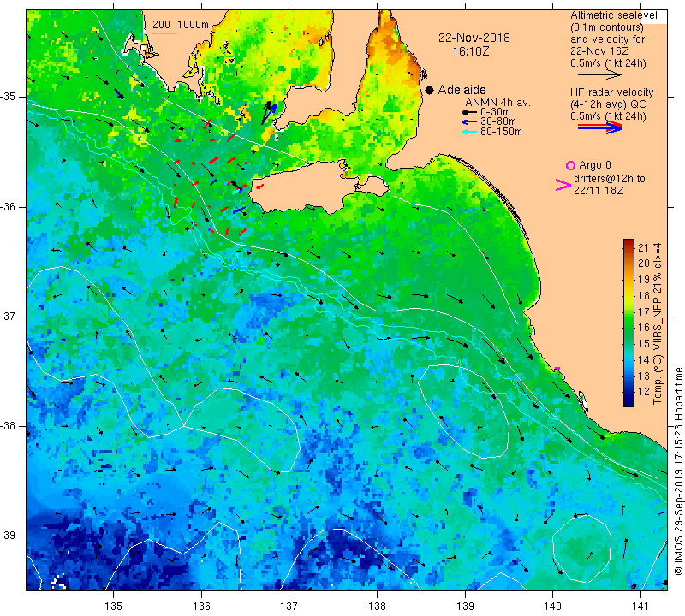
Task: Click Kangaroo Island on the map
Action: coord(306,187)
